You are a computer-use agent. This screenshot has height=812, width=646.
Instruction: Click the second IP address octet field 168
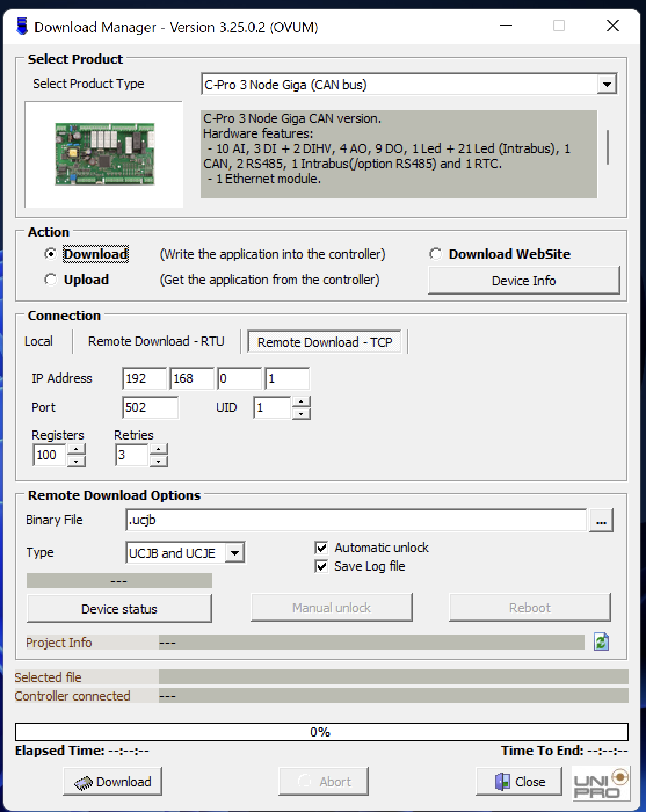pyautogui.click(x=192, y=378)
